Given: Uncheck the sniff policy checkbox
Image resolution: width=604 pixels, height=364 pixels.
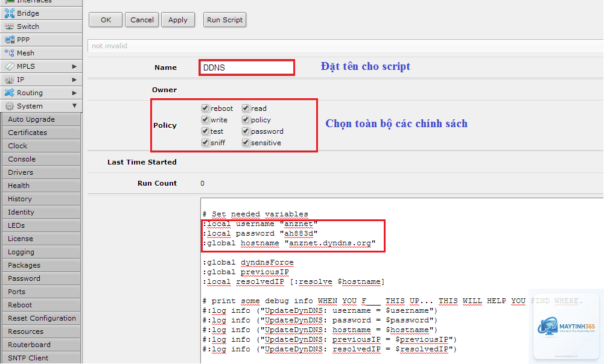Looking at the screenshot, I should 205,142.
